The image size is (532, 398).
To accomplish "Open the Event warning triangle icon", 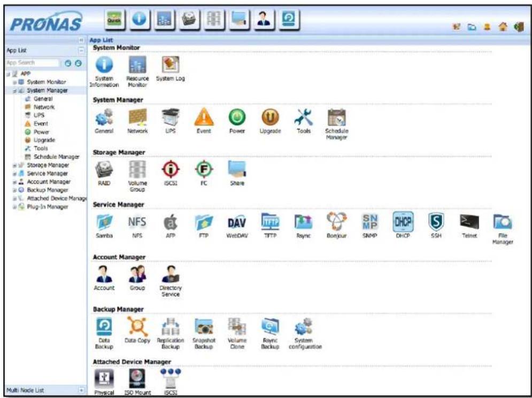I will click(x=204, y=118).
